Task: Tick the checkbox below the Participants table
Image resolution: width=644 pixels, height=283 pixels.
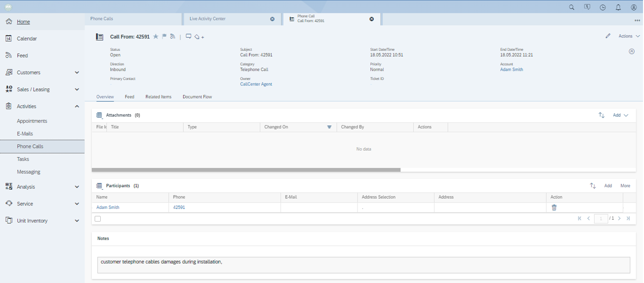Action: (98, 219)
